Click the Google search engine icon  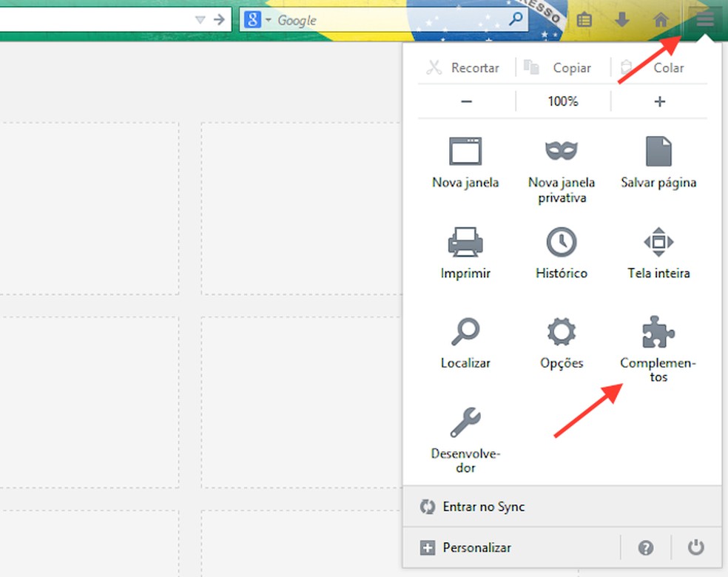[252, 20]
